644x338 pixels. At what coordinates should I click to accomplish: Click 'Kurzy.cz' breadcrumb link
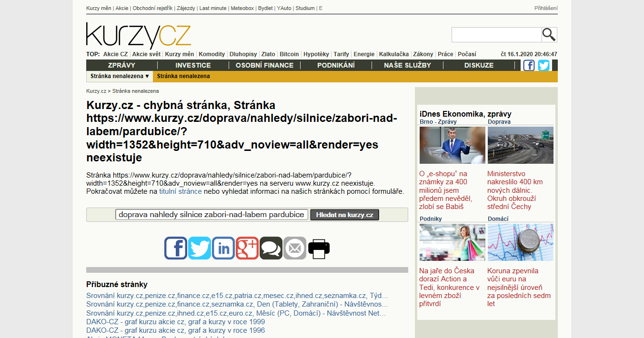coord(96,91)
